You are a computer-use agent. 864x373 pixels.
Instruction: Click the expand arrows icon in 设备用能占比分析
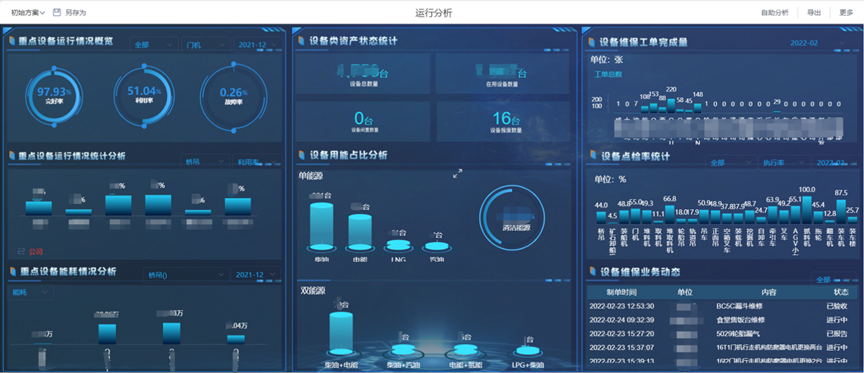pyautogui.click(x=457, y=174)
